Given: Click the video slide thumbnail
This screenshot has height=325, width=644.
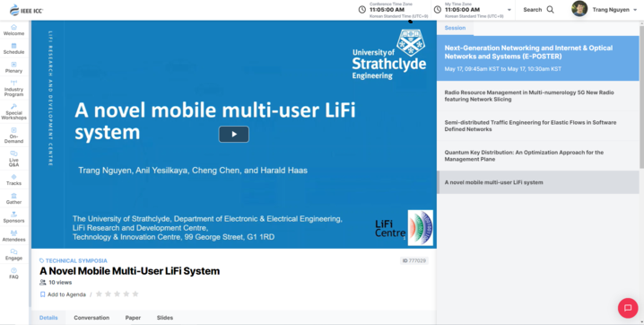Looking at the screenshot, I should point(234,135).
